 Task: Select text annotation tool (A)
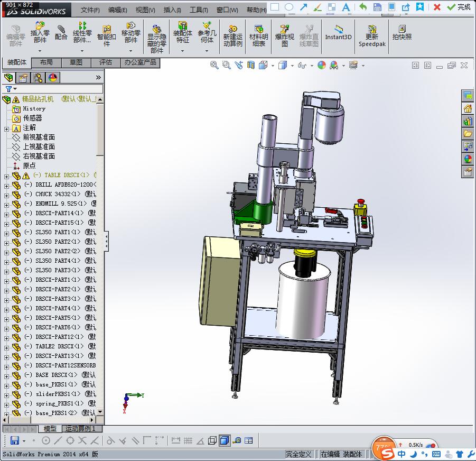(346, 7)
